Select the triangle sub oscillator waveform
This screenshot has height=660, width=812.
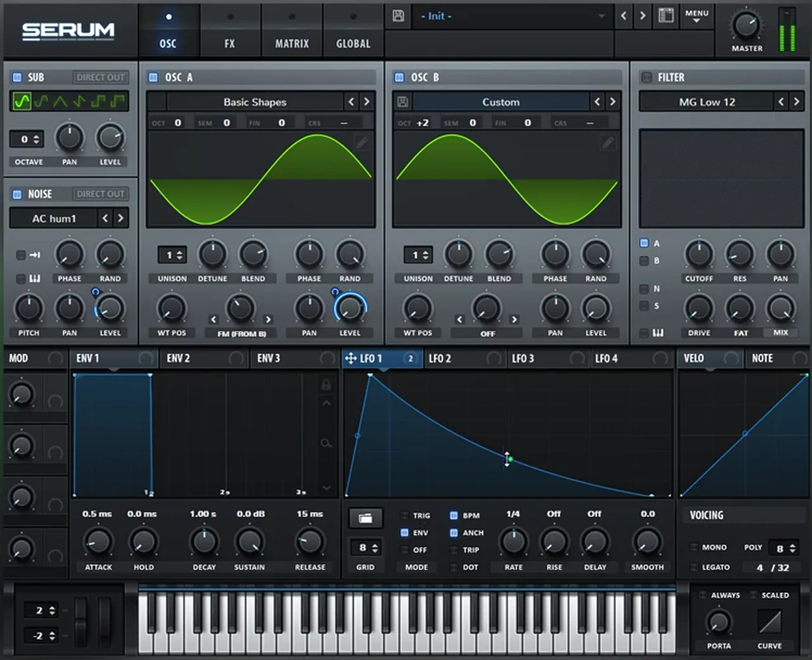(60, 101)
